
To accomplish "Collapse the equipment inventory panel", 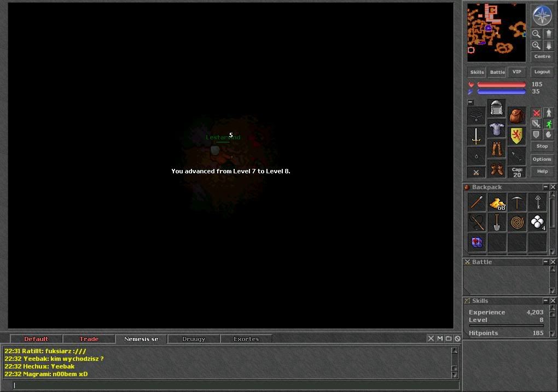I will point(470,102).
